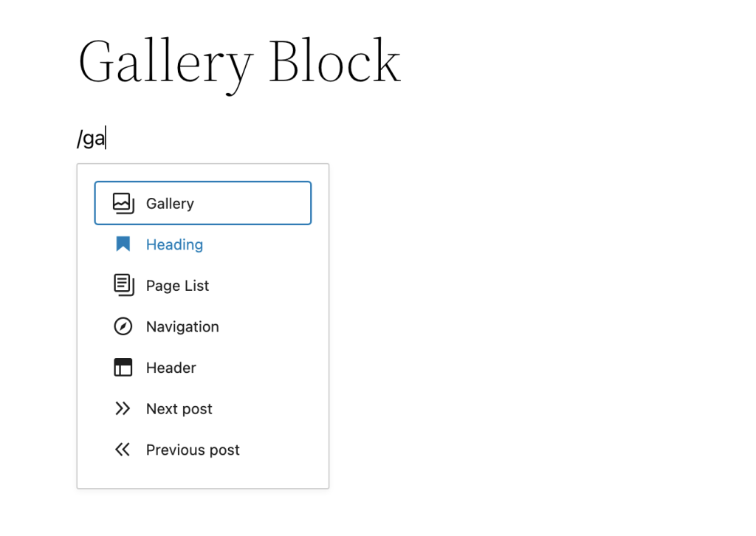Choose Heading from the block suggestions
The image size is (756, 536).
(175, 244)
